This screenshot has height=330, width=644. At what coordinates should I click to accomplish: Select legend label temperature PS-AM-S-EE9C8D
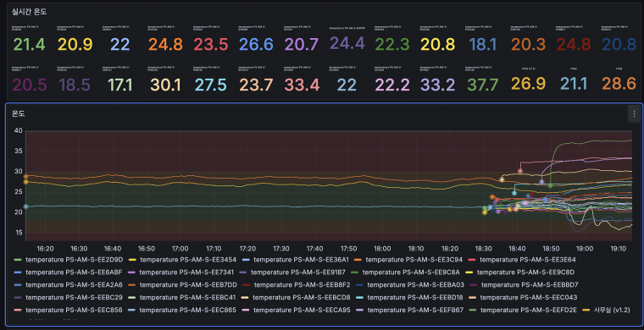[525, 272]
